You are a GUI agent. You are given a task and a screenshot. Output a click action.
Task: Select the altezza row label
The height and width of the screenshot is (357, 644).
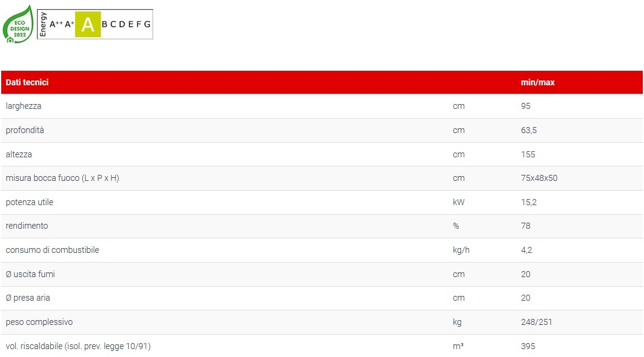(19, 154)
